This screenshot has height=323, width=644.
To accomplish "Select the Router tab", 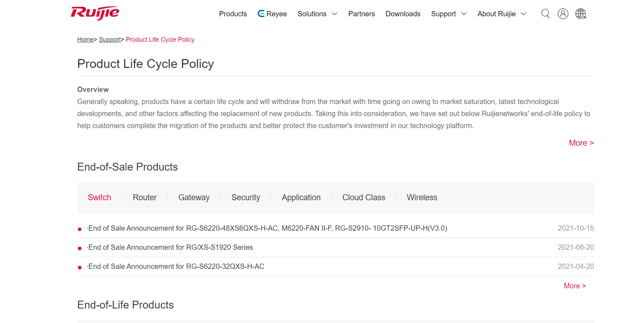I will tap(145, 197).
